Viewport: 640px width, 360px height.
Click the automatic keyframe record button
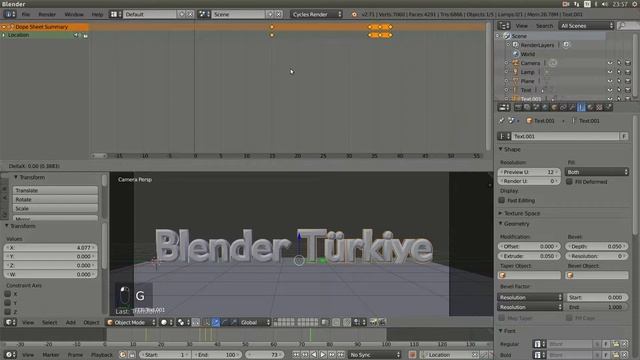pos(412,355)
